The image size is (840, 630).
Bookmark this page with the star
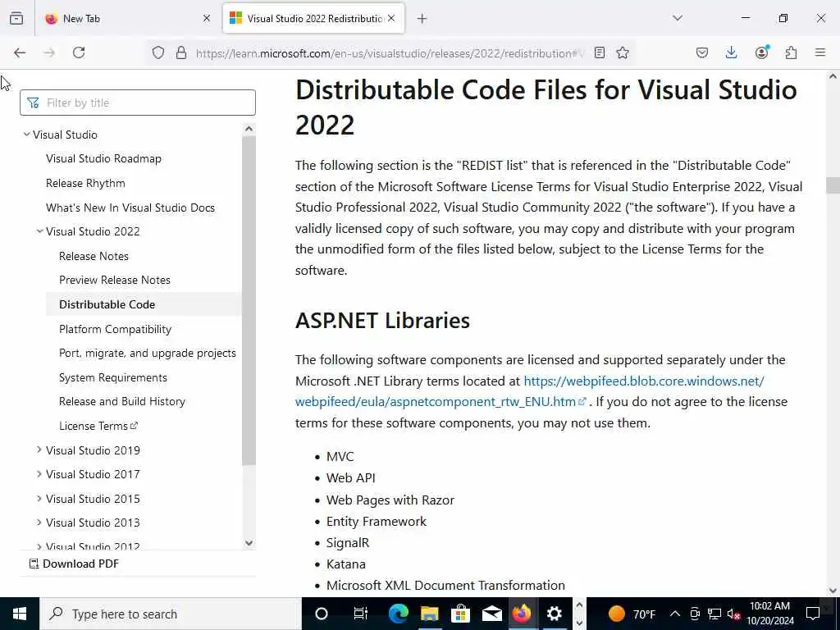[x=623, y=52]
